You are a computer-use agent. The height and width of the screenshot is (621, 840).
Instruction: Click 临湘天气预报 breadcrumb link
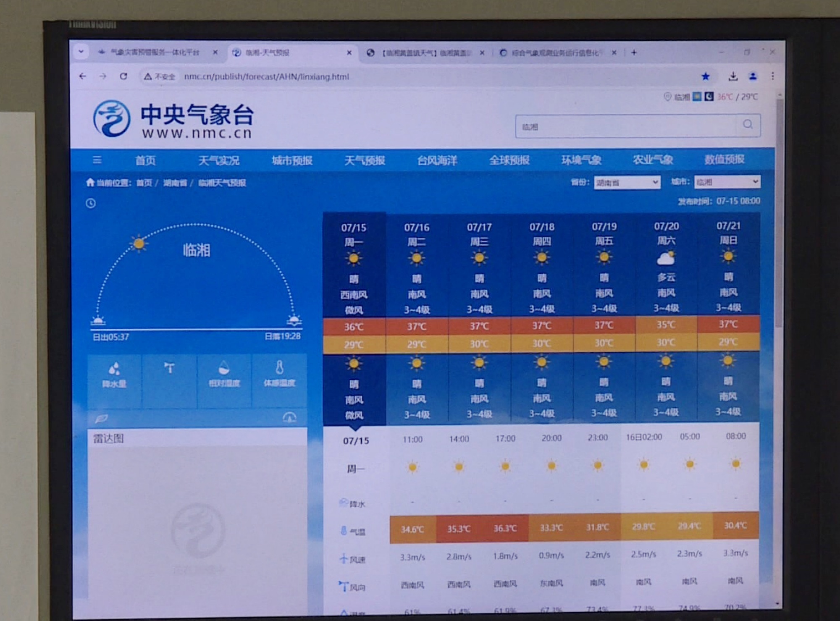click(222, 183)
